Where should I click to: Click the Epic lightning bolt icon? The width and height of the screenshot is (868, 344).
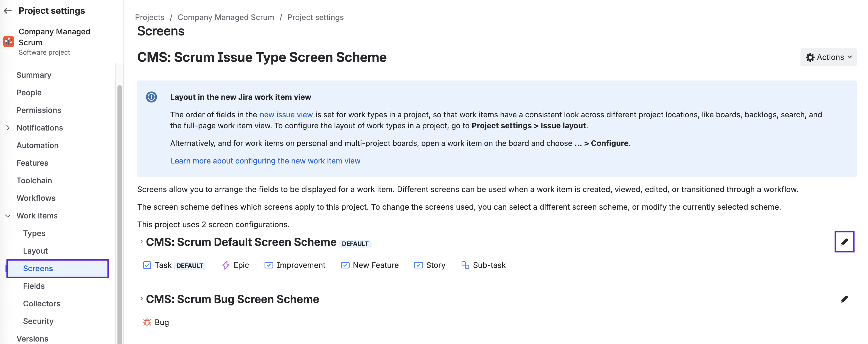(226, 265)
